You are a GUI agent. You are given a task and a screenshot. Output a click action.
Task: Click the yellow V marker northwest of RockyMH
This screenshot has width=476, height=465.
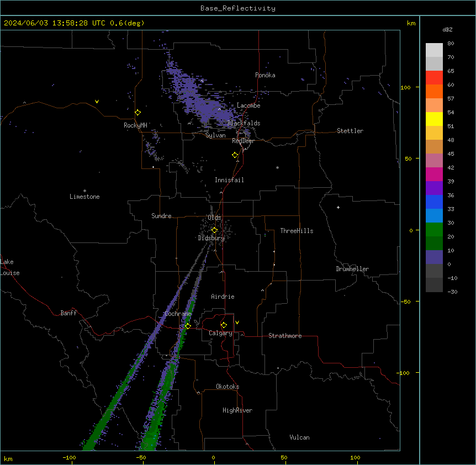(97, 102)
